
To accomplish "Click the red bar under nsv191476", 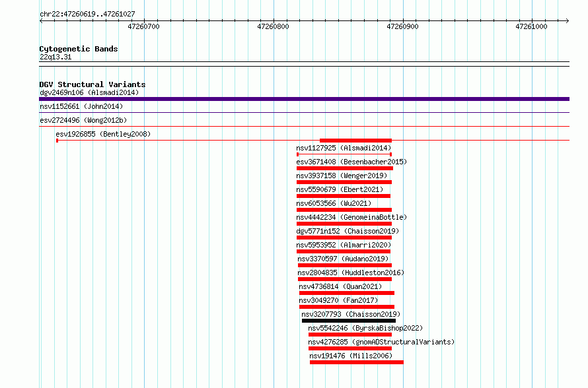I will [x=357, y=362].
